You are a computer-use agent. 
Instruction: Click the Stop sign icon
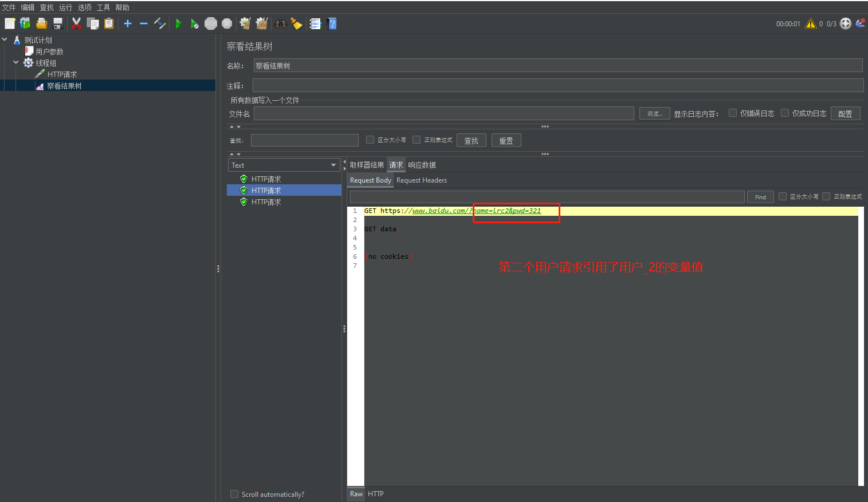point(211,23)
